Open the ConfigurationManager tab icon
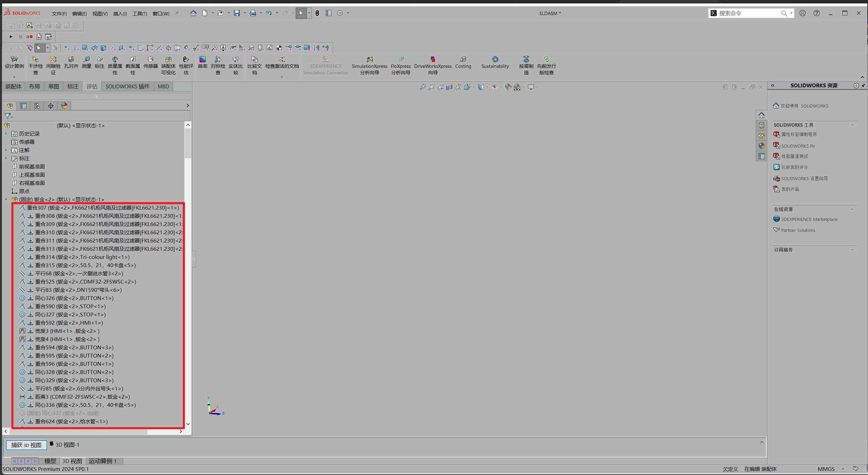The width and height of the screenshot is (868, 475). [x=37, y=106]
